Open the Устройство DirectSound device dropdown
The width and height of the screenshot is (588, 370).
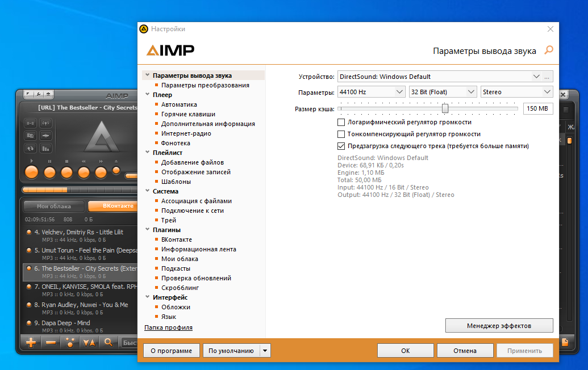coord(536,77)
